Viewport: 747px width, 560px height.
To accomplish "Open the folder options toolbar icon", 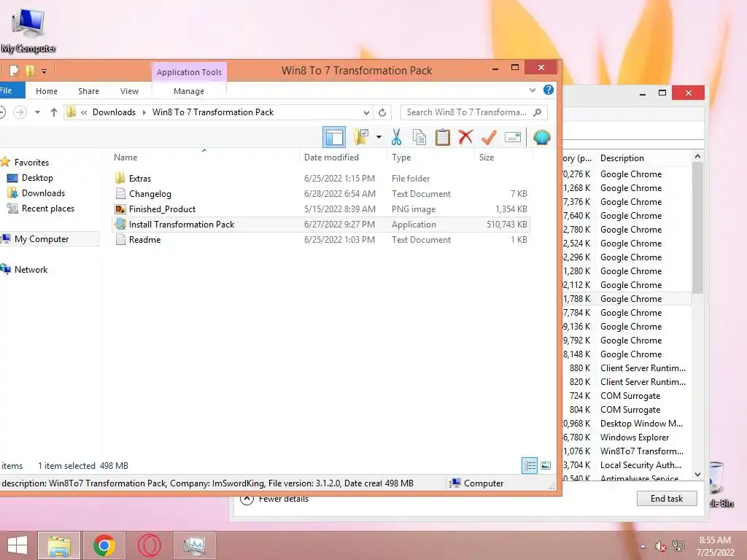I will (x=362, y=137).
